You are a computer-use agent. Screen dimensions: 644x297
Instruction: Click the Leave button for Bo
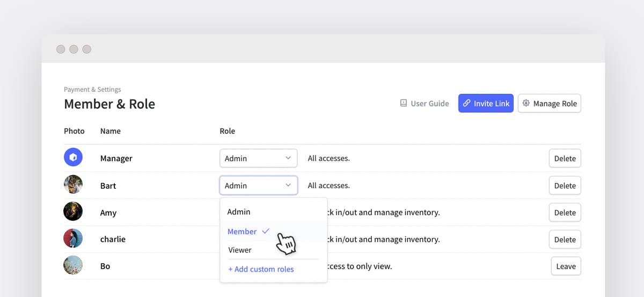tap(566, 266)
